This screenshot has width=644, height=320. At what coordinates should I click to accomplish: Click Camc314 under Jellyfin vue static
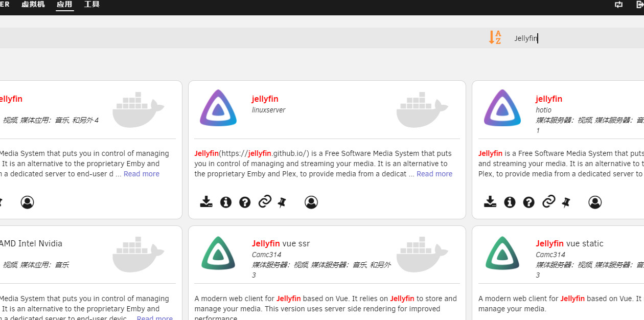click(x=550, y=255)
